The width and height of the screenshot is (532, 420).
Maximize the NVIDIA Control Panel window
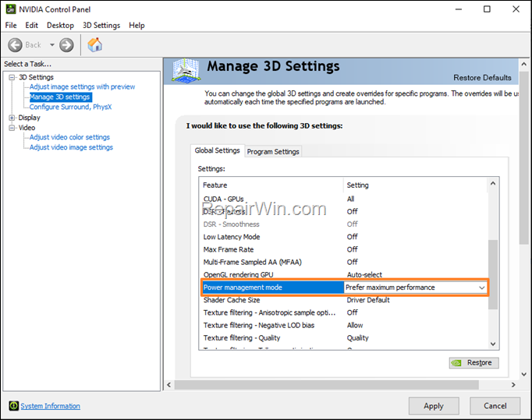(x=487, y=9)
